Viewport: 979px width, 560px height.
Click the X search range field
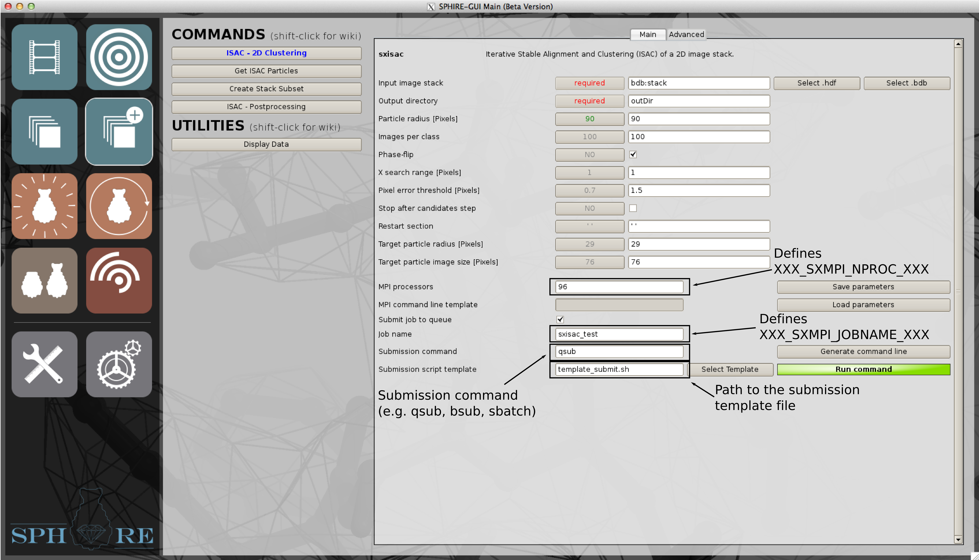pyautogui.click(x=699, y=172)
